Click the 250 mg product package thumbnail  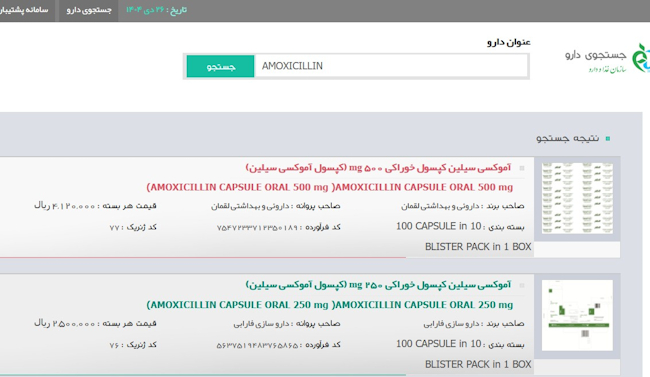pyautogui.click(x=577, y=315)
